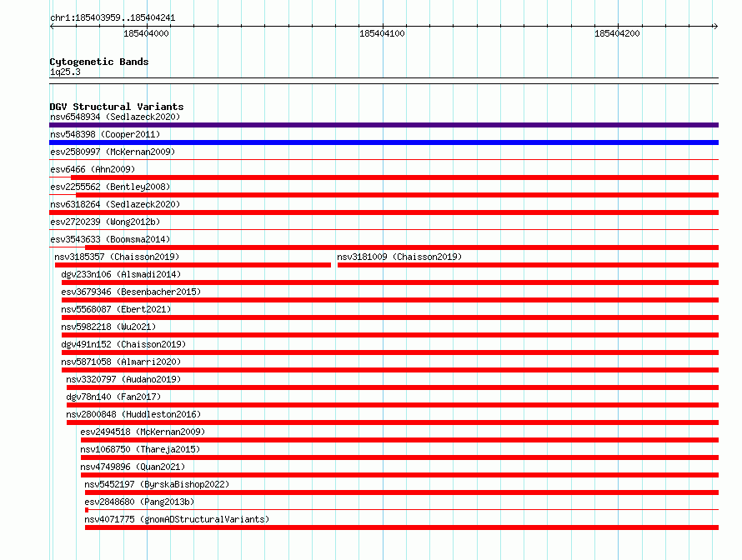The image size is (742, 560).
Task: Click the nsv6548934 (Sedlazeck2020) variant label
Action: click(115, 117)
